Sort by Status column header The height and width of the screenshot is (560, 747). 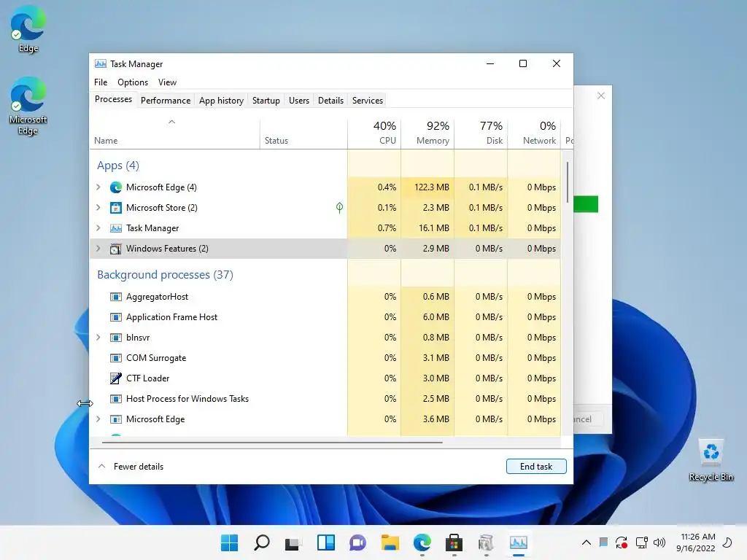coord(303,133)
